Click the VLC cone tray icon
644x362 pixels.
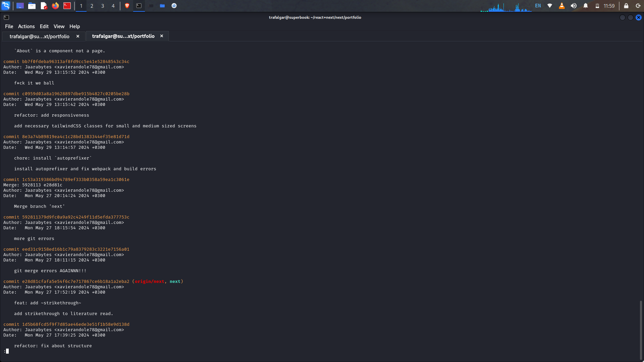tap(561, 6)
